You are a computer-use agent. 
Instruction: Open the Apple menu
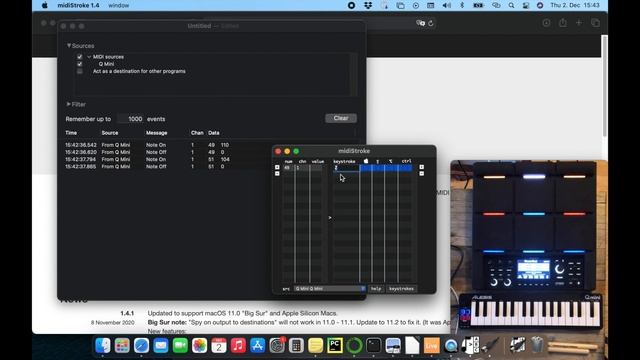tap(44, 5)
